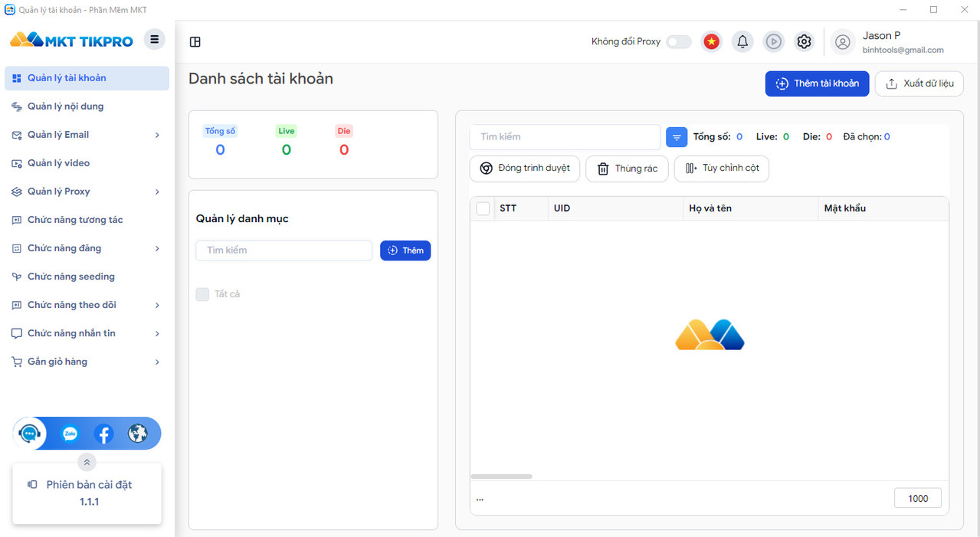980x537 pixels.
Task: Click the table horizontal scrollbar
Action: (x=501, y=476)
